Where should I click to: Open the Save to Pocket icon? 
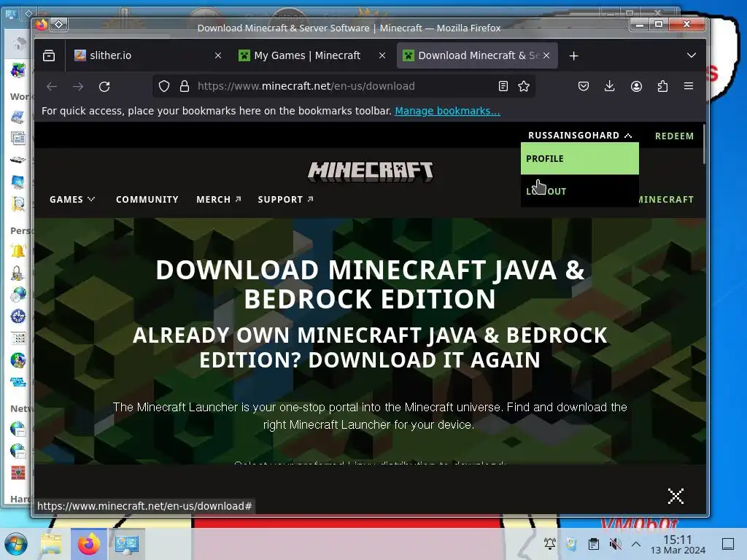click(x=583, y=86)
